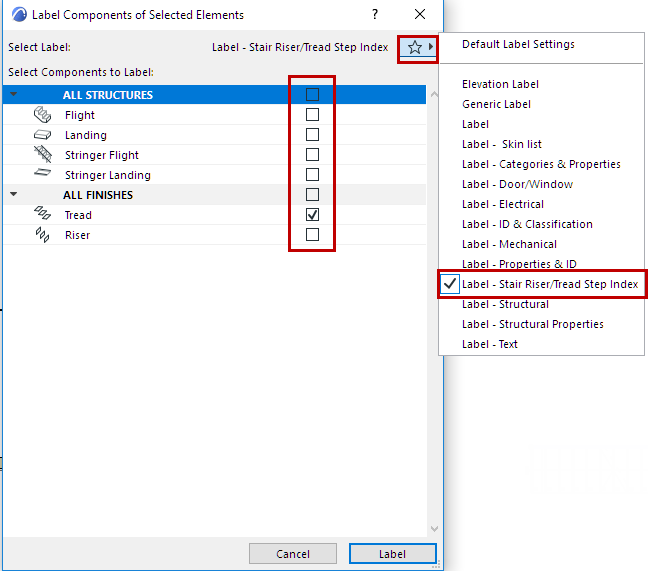Image resolution: width=648 pixels, height=571 pixels.
Task: Choose Label - Text entry
Action: [x=490, y=344]
